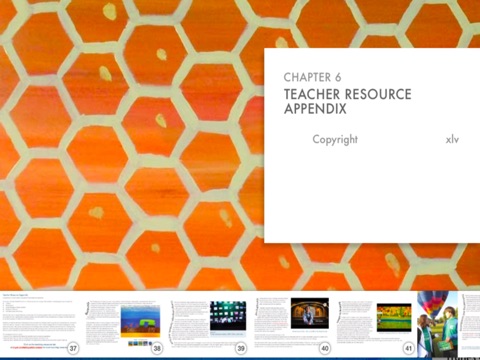Image resolution: width=480 pixels, height=360 pixels.
Task: Select page xlv number beside Copyright
Action: point(452,139)
